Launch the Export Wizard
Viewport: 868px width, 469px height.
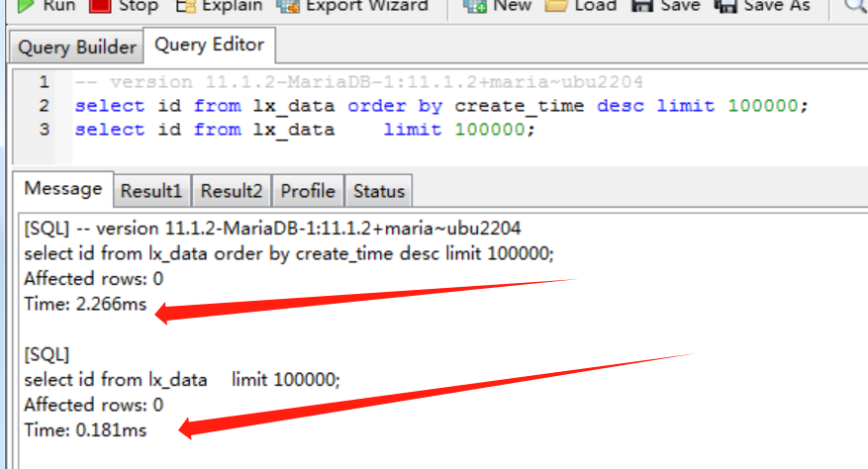(x=353, y=6)
